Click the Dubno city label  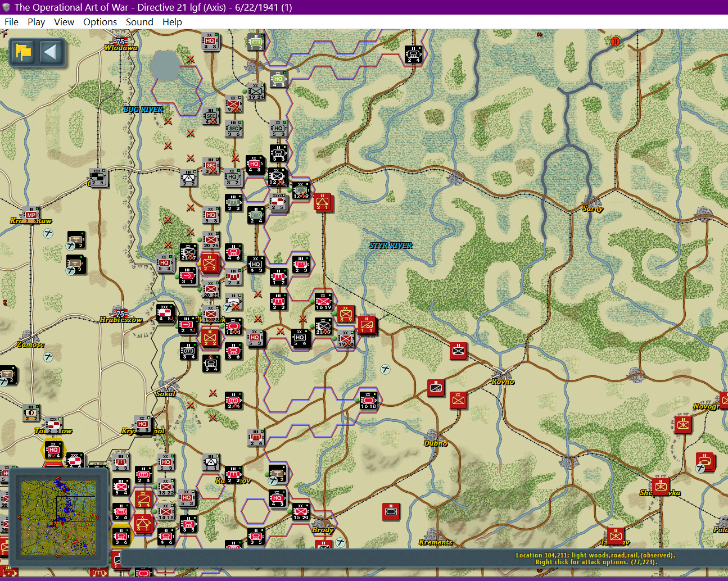pos(436,443)
